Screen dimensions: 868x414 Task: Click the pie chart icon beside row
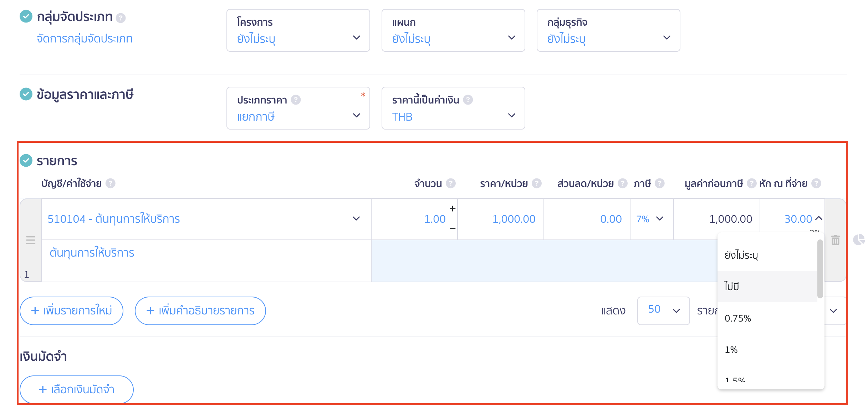(x=859, y=239)
